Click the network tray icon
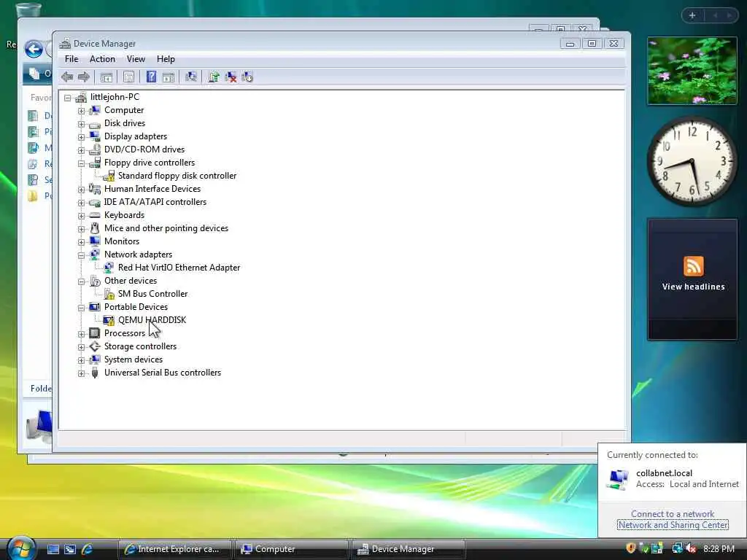The height and width of the screenshot is (560, 747). (677, 548)
